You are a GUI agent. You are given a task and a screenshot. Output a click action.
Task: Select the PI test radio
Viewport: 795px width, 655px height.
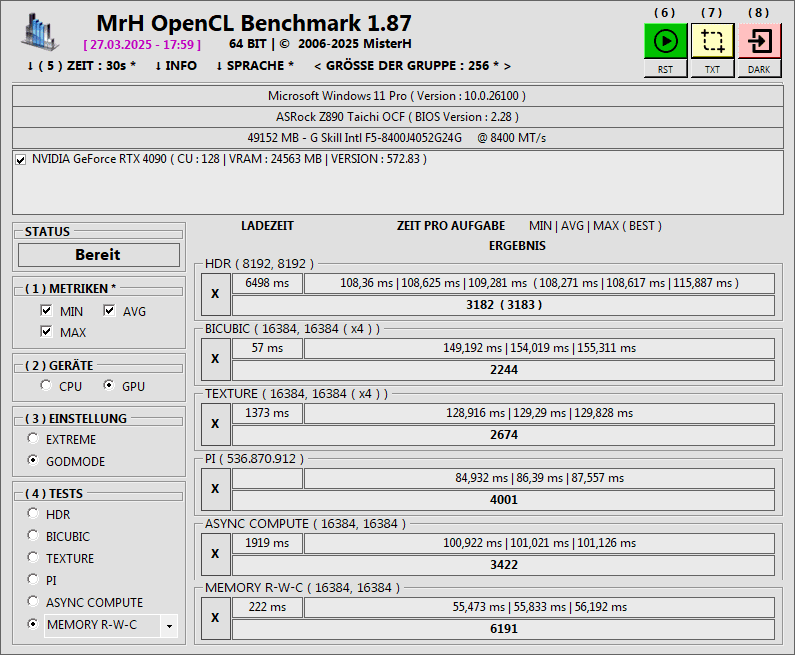33,579
